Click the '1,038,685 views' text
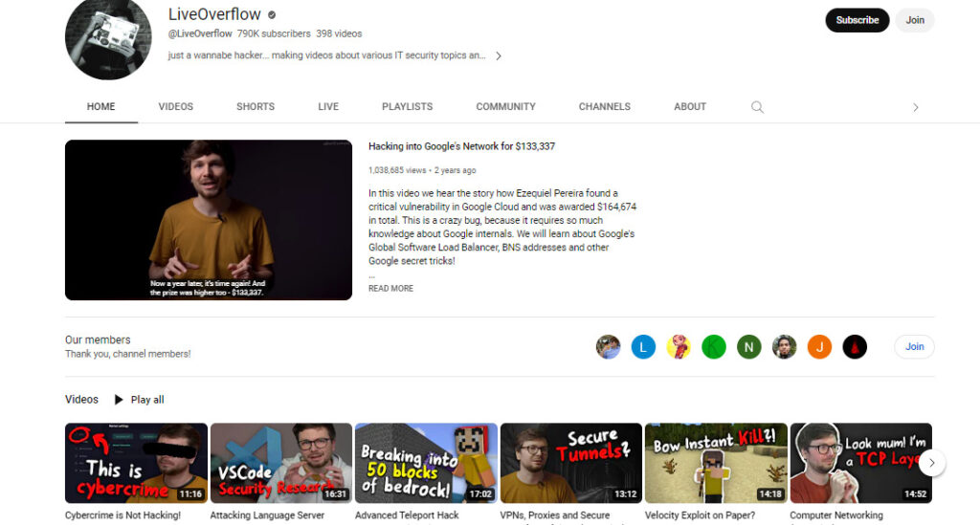Image resolution: width=980 pixels, height=525 pixels. click(397, 170)
